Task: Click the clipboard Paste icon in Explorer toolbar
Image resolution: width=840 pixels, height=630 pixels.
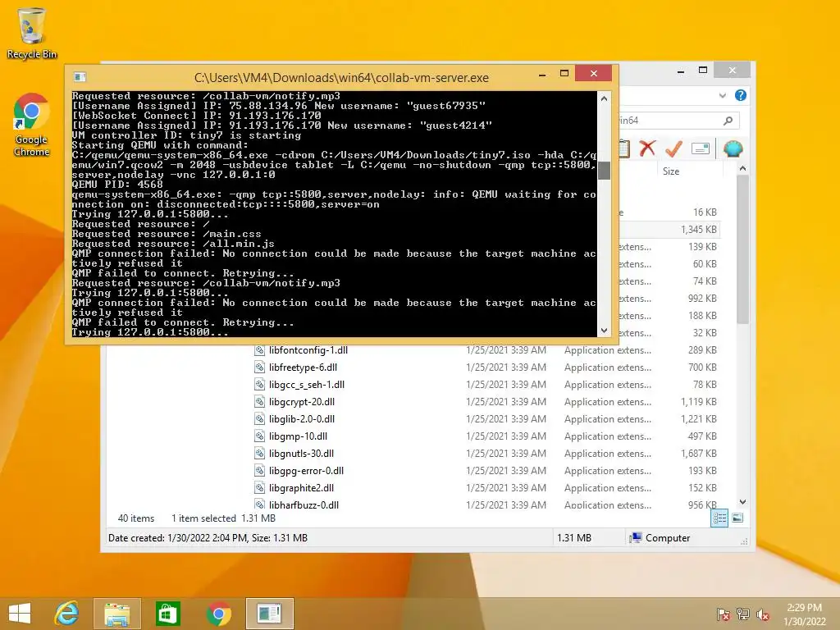Action: tap(624, 148)
